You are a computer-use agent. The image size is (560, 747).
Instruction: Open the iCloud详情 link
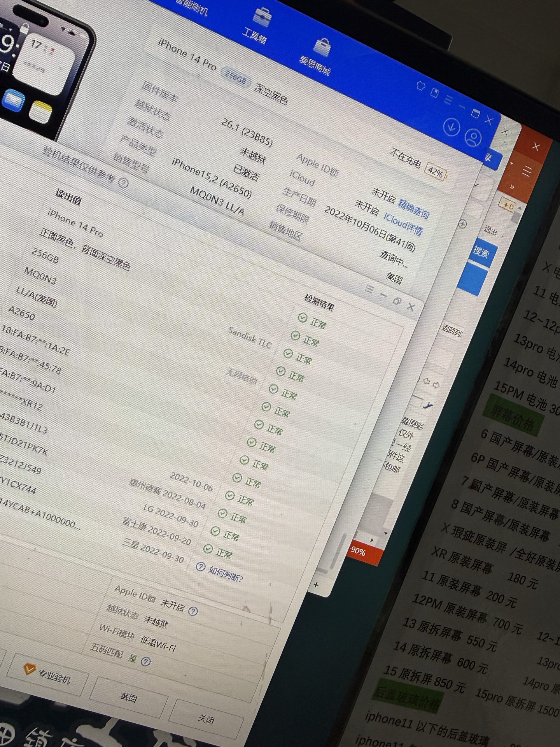[x=402, y=224]
